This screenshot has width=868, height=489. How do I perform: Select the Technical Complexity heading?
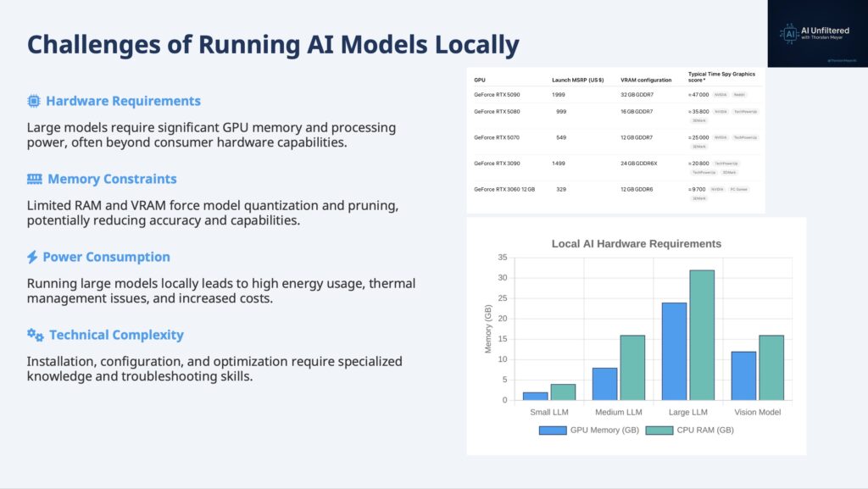pos(116,336)
